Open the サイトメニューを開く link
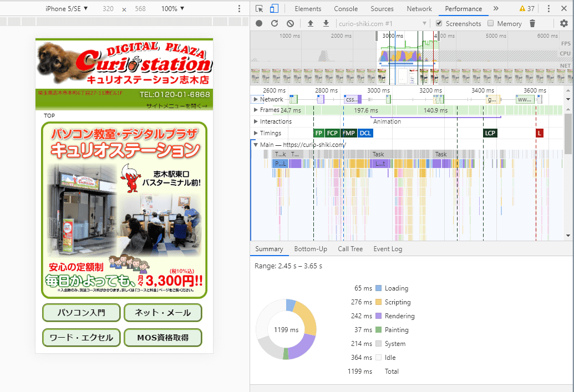The width and height of the screenshot is (574, 392). 177,106
